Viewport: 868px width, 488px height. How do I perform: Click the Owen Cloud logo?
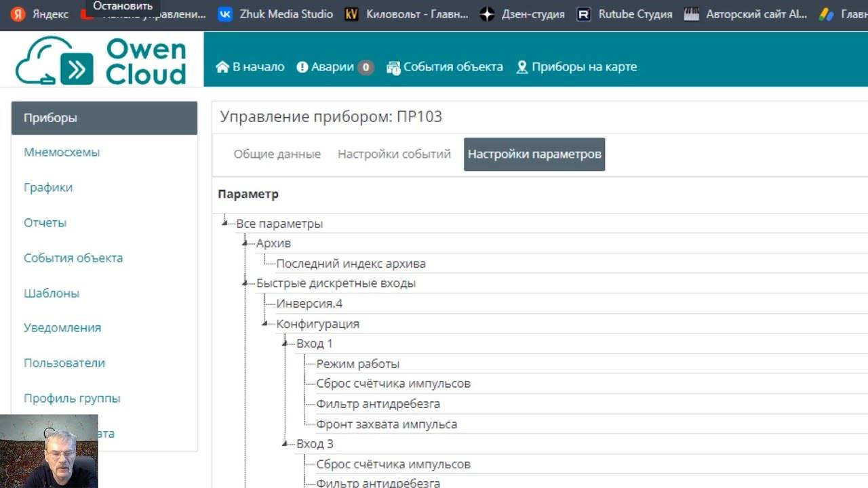point(100,61)
